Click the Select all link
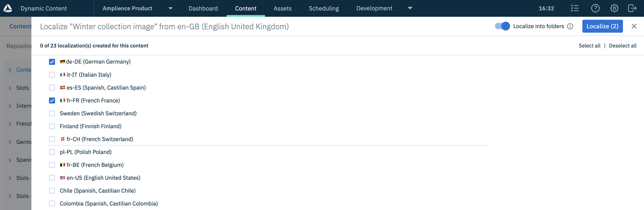This screenshot has height=210, width=644. tap(590, 46)
